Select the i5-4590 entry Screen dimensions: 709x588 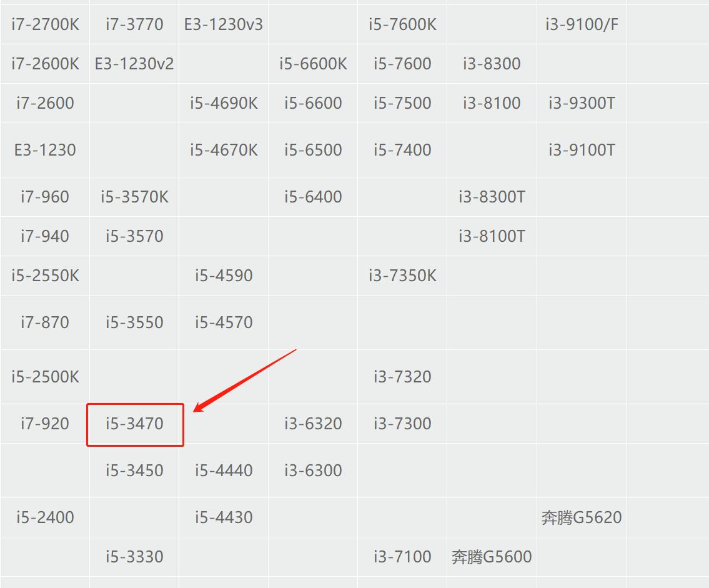coord(224,276)
